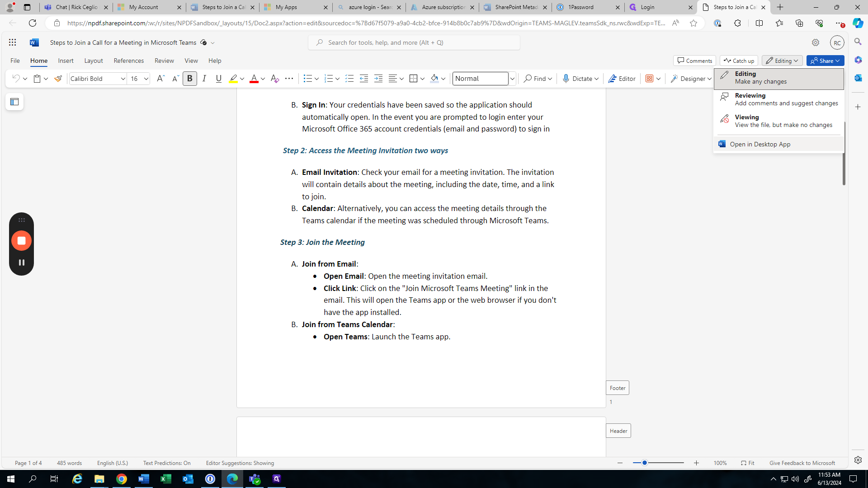The height and width of the screenshot is (488, 868).
Task: Click the Undo arrow icon
Action: (16, 79)
